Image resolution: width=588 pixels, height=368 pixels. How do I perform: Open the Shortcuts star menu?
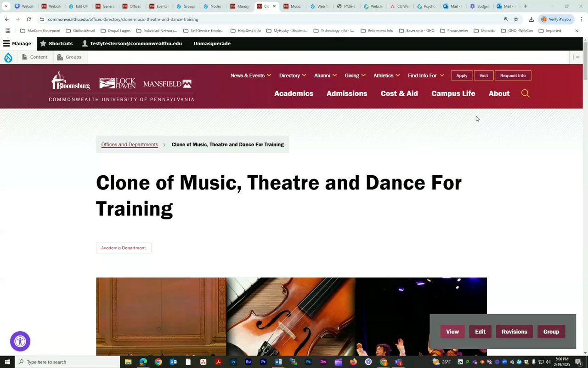click(x=56, y=43)
